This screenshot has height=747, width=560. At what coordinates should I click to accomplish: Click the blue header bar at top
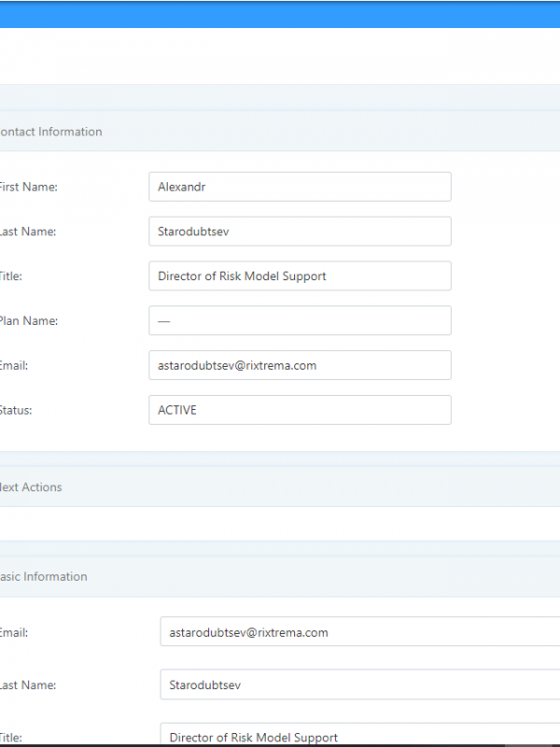[x=280, y=14]
